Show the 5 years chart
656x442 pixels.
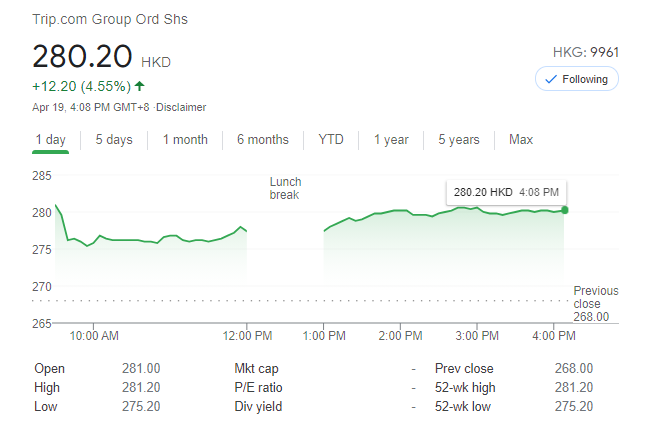[459, 140]
